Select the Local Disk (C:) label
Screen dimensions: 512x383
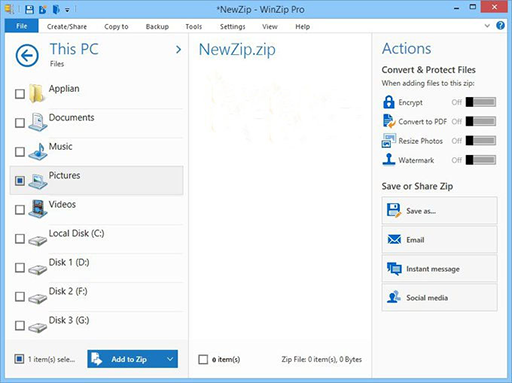click(x=76, y=233)
